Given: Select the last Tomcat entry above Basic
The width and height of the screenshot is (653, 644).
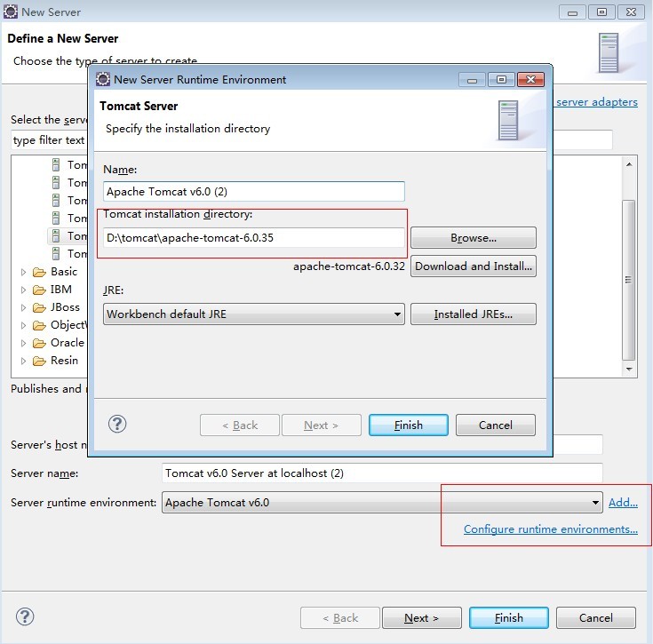Looking at the screenshot, I should pyautogui.click(x=68, y=253).
